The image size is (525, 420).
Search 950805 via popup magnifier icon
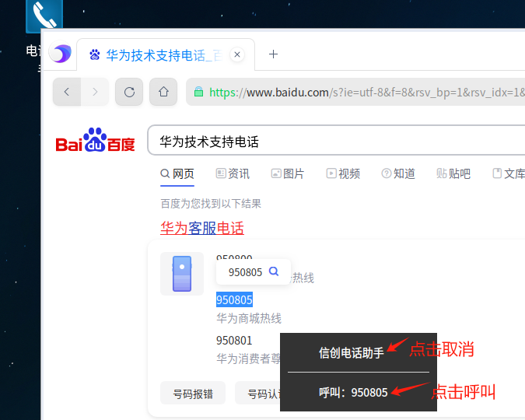(274, 271)
